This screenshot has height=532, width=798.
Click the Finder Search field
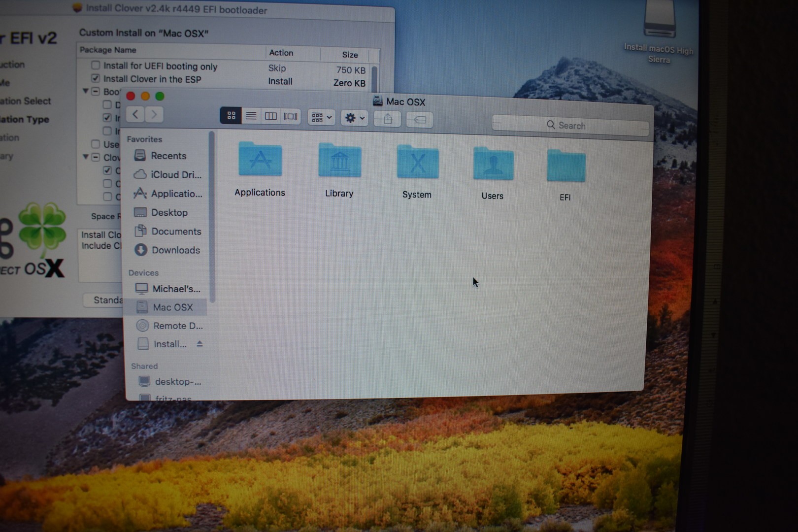[570, 126]
